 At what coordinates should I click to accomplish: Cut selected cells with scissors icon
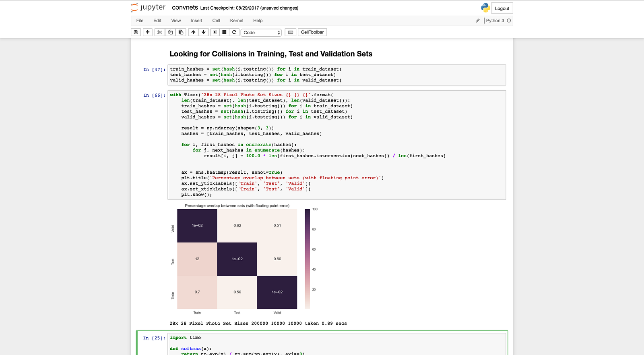tap(160, 32)
